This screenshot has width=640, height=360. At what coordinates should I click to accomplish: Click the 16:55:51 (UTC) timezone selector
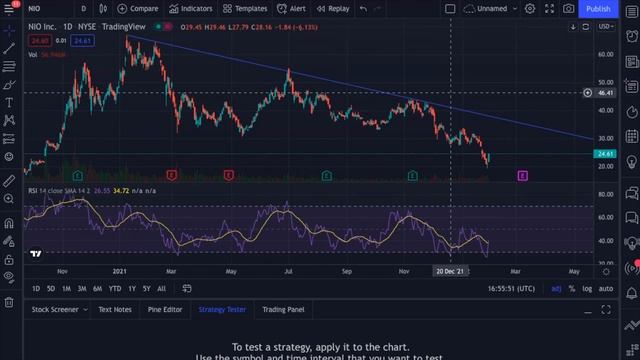(x=511, y=289)
